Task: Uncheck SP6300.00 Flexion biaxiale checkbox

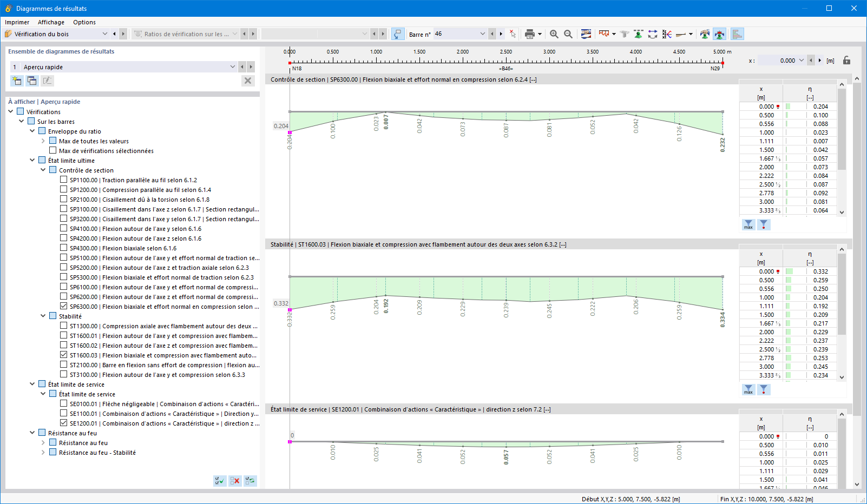Action: coord(64,306)
